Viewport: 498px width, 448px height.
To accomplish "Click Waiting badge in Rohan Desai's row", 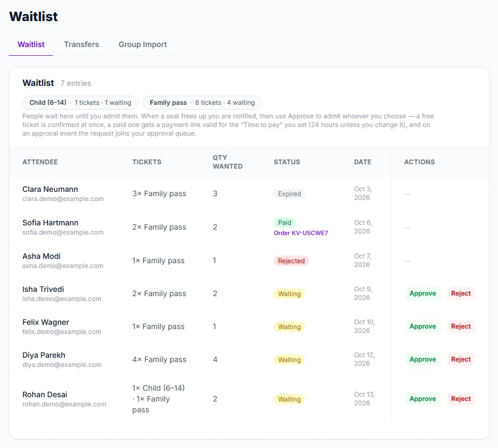I will [x=289, y=399].
